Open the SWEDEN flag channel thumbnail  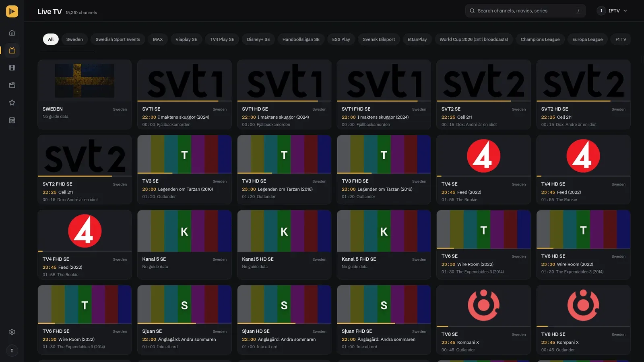(85, 80)
